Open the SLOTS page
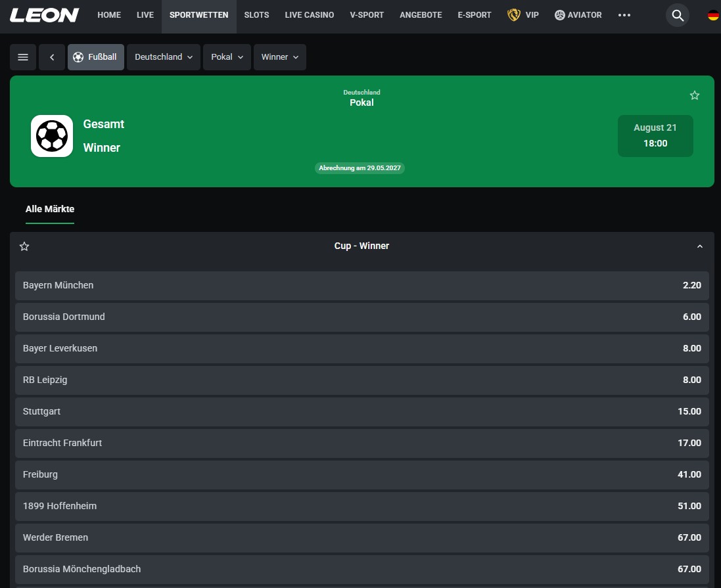Image resolution: width=721 pixels, height=588 pixels. 256,15
